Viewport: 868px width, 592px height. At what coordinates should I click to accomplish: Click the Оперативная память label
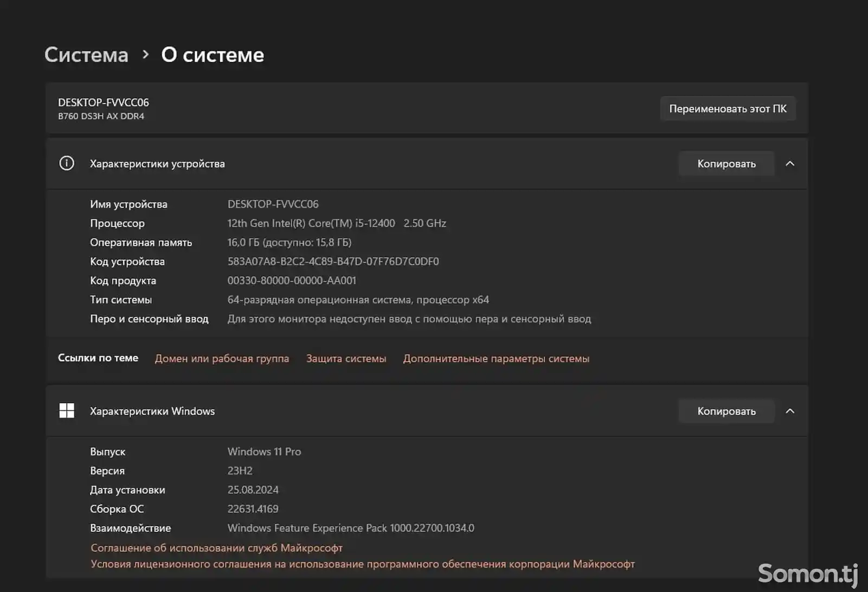pos(141,242)
